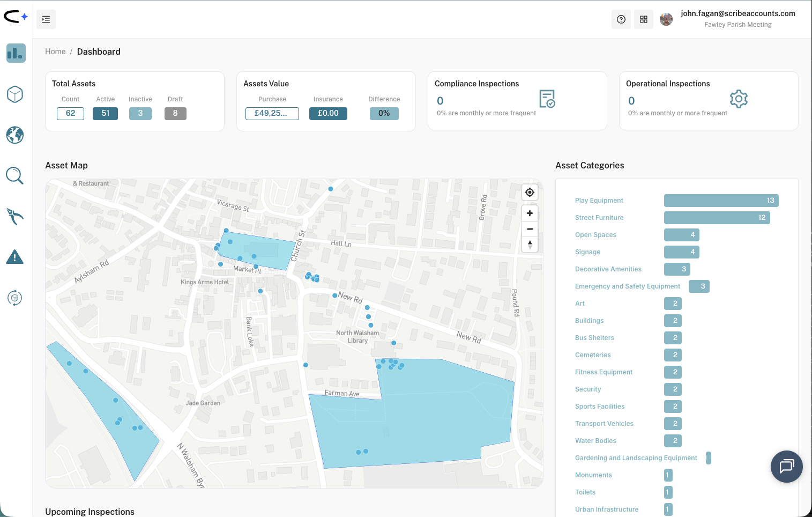This screenshot has height=517, width=812.
Task: Click the Street Furniture category bar
Action: (x=717, y=217)
